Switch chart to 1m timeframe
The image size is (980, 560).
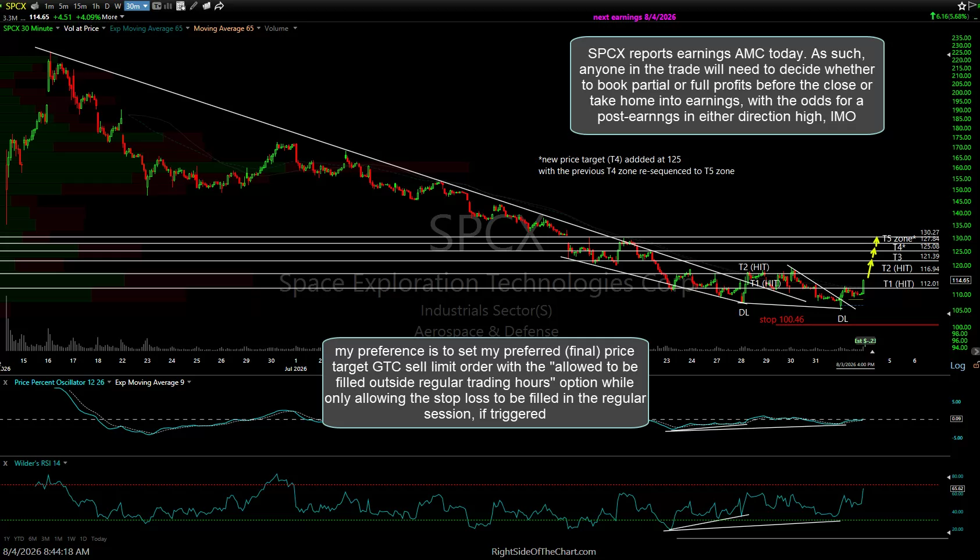pyautogui.click(x=49, y=6)
